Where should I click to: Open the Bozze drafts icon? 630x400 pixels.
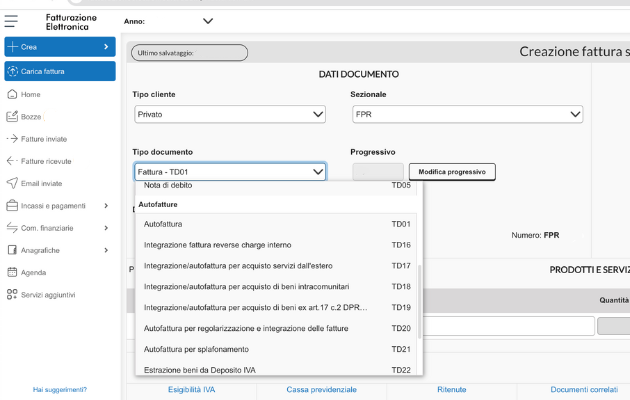pyautogui.click(x=13, y=116)
